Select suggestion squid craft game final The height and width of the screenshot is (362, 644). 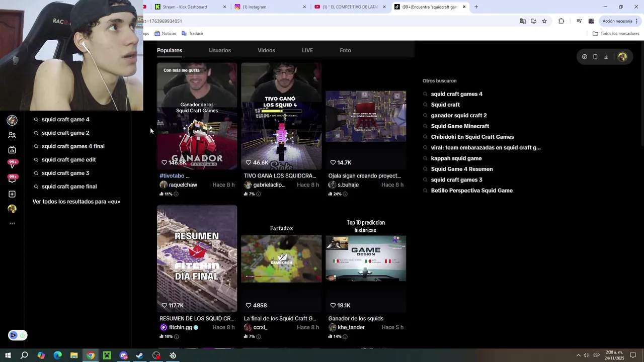(69, 187)
